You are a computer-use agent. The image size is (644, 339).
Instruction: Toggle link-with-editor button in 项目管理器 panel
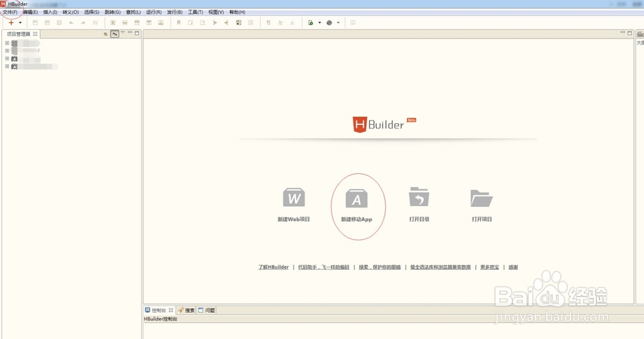point(115,34)
